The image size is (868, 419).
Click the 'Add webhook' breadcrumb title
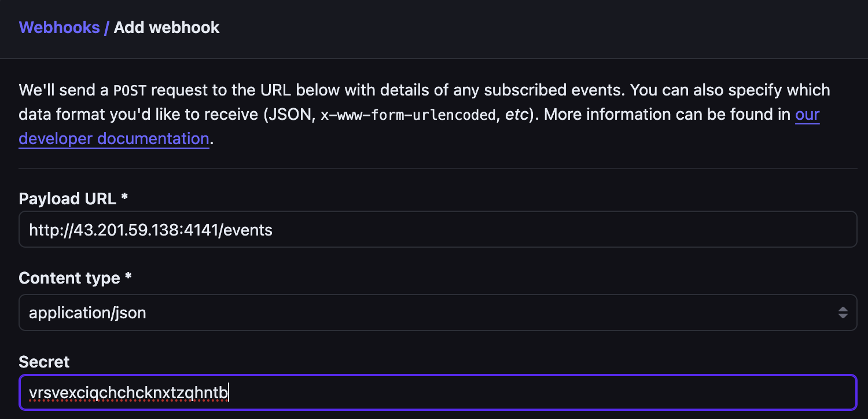tap(167, 27)
